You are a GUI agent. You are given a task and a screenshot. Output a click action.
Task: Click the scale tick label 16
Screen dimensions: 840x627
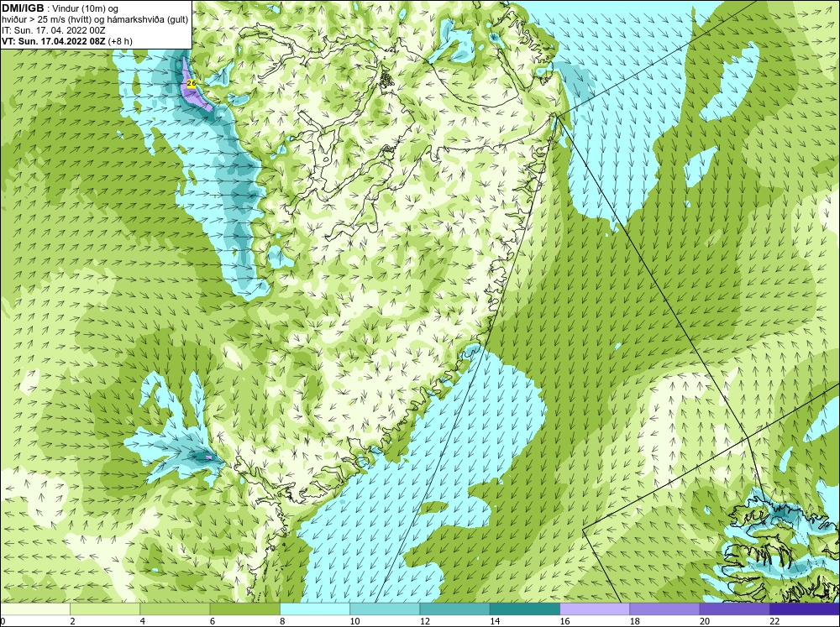click(x=564, y=621)
